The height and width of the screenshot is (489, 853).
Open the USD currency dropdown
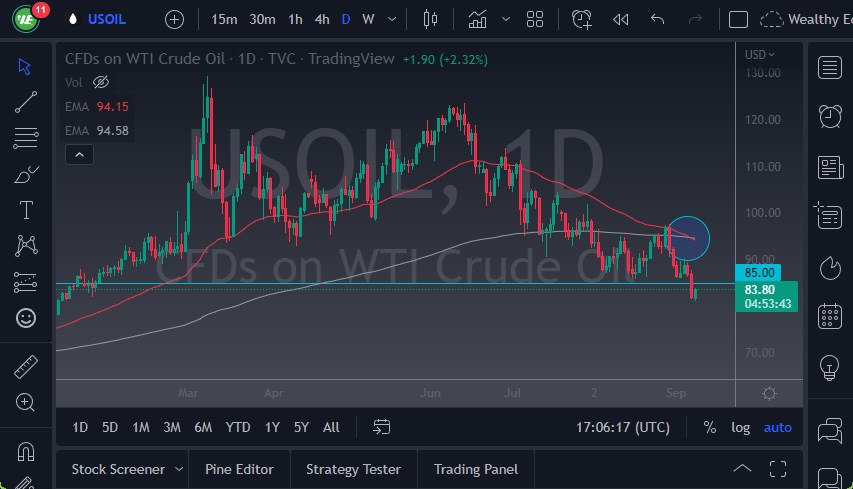tap(760, 54)
